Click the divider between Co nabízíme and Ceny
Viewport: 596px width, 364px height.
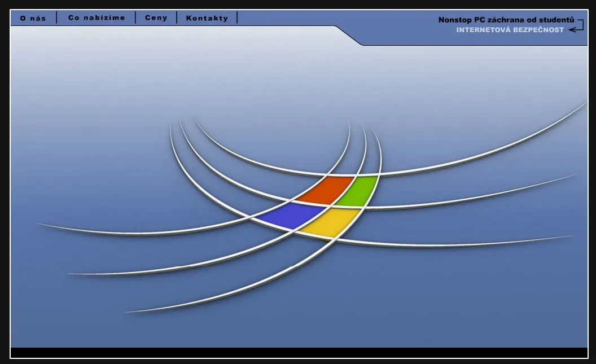[x=135, y=18]
